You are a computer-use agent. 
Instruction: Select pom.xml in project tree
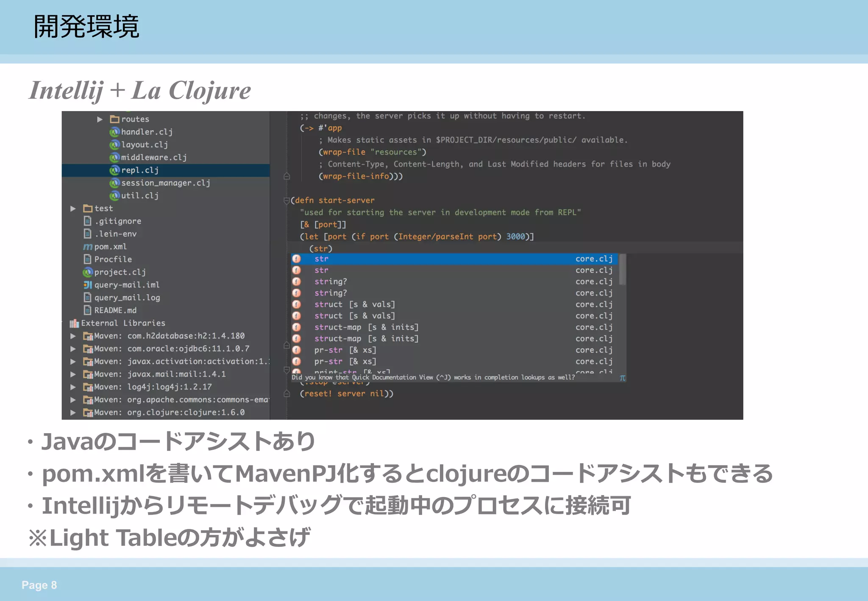tap(110, 247)
